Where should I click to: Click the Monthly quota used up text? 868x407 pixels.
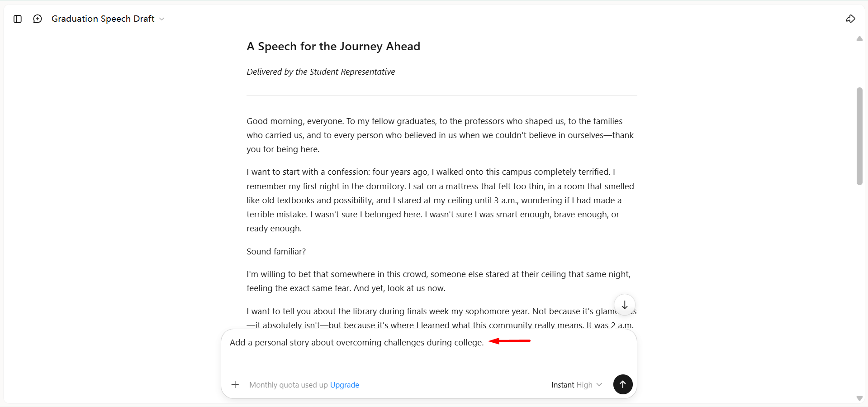click(x=289, y=385)
